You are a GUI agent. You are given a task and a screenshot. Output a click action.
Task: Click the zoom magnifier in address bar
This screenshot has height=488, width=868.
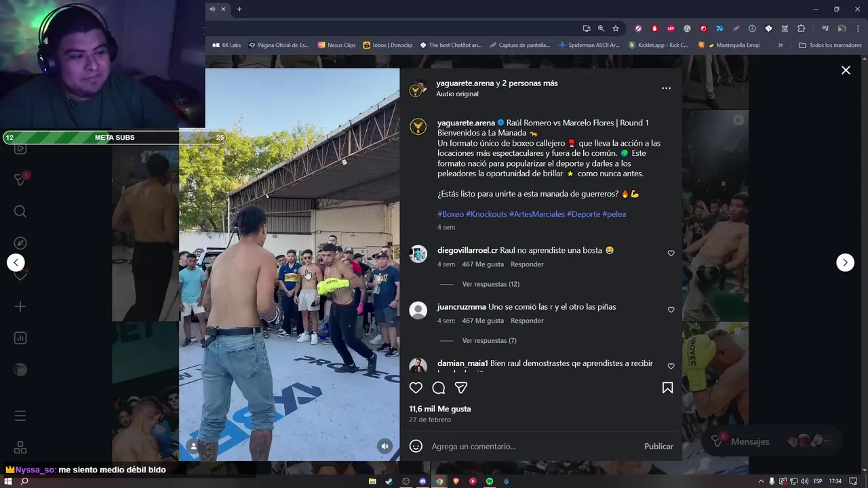[x=601, y=28]
